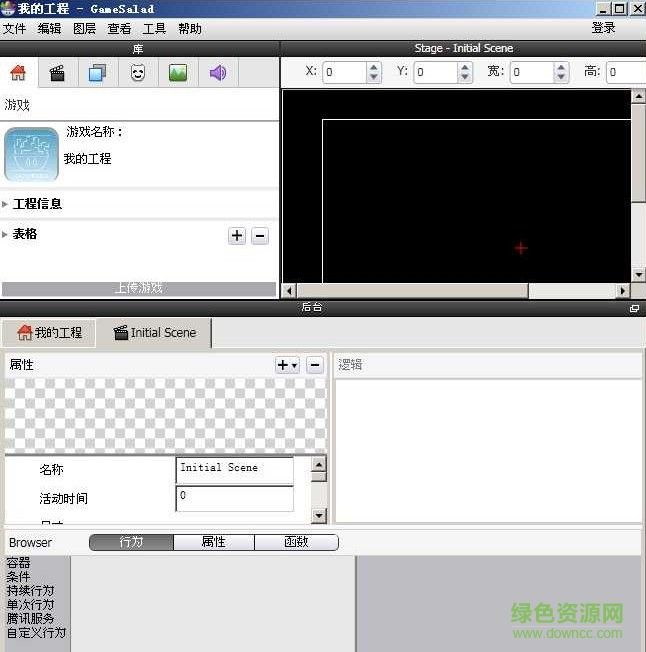646x652 pixels.
Task: Select the 容器 behavior category
Action: pos(19,563)
